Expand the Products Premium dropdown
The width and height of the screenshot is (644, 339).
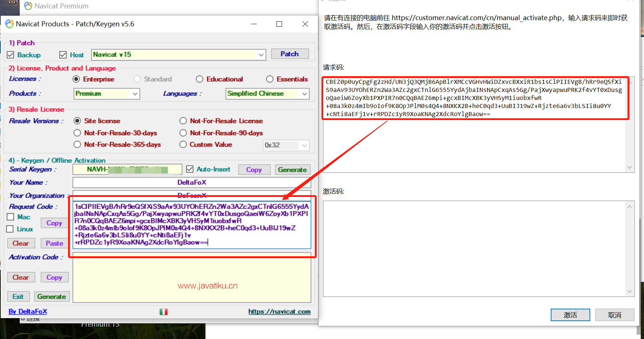[x=135, y=94]
